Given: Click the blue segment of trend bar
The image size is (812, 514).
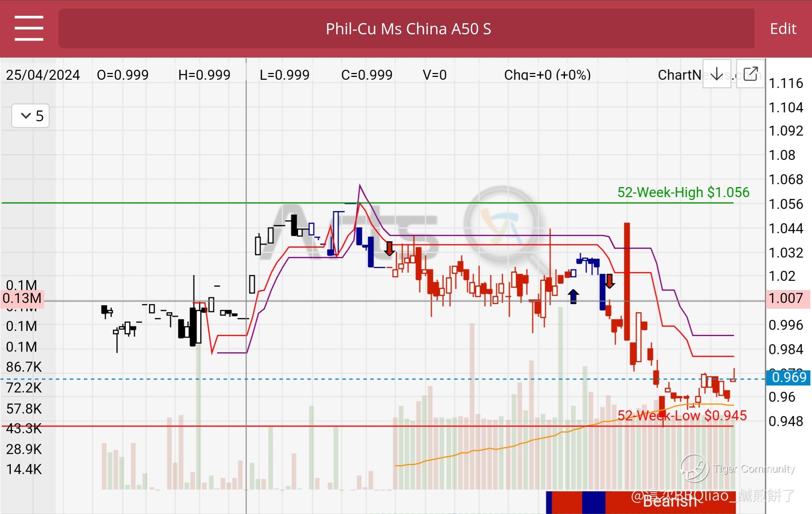Looking at the screenshot, I should [593, 502].
